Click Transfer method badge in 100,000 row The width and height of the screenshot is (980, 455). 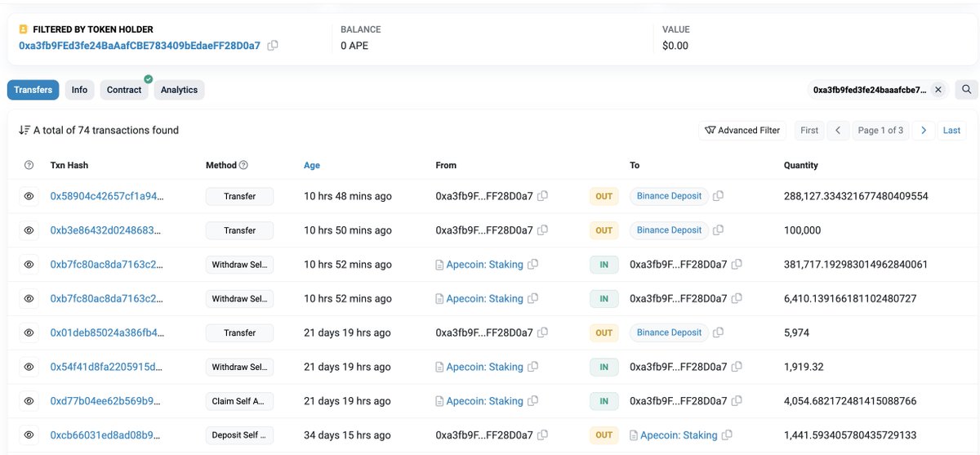239,230
